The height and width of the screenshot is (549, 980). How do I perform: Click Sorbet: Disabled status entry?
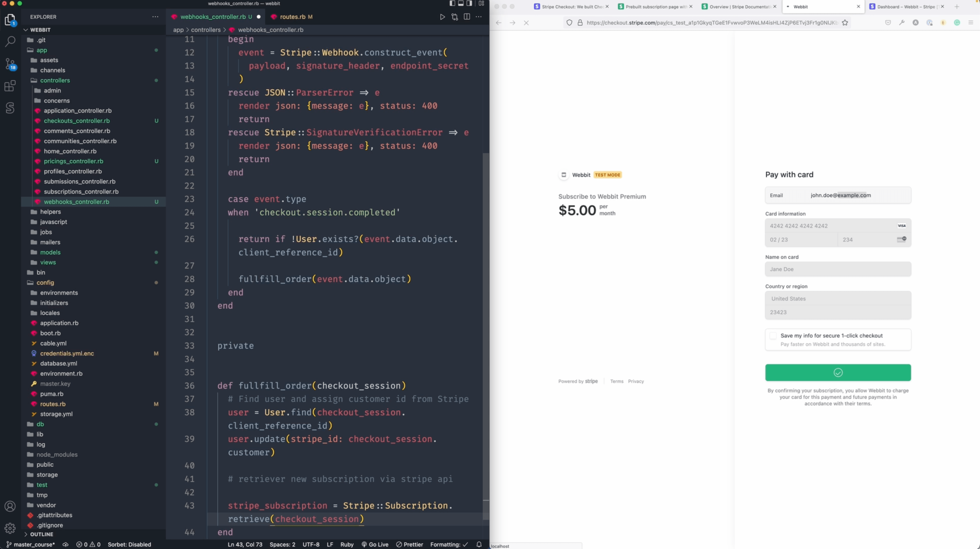point(129,544)
